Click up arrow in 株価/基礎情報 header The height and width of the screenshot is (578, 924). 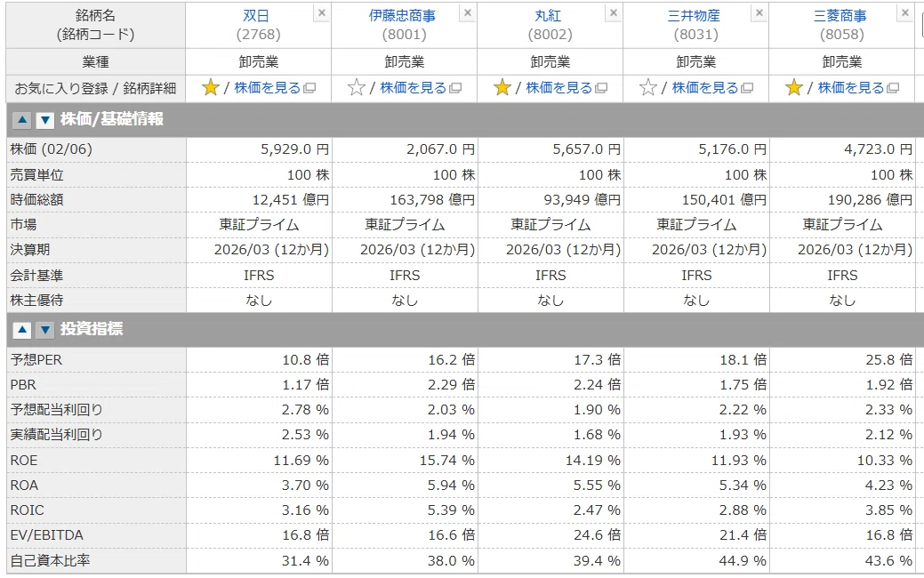22,120
